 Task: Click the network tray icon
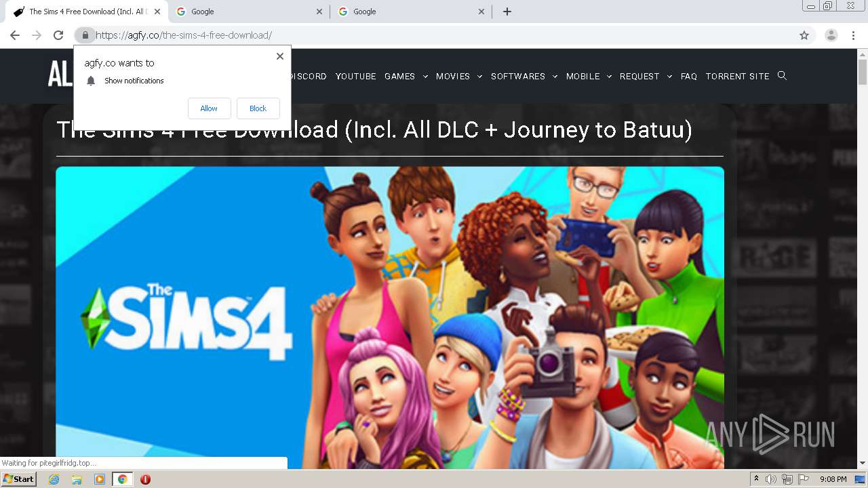(787, 479)
